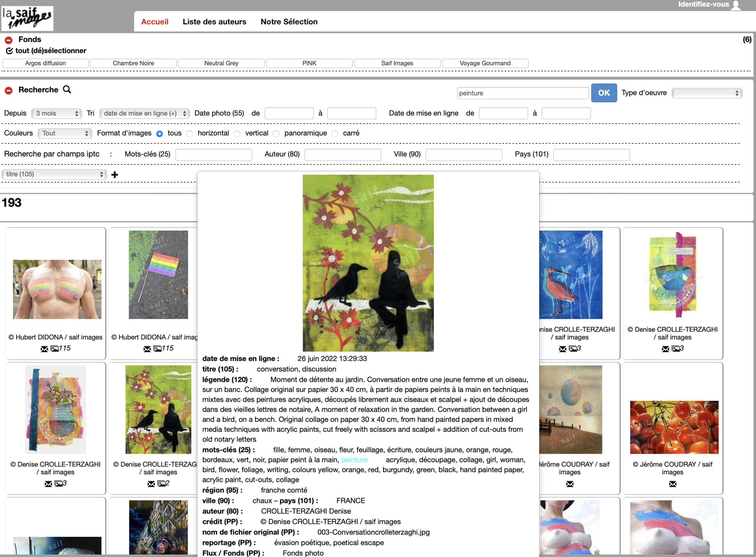Open the Couleurs Tout dropdown

point(65,133)
